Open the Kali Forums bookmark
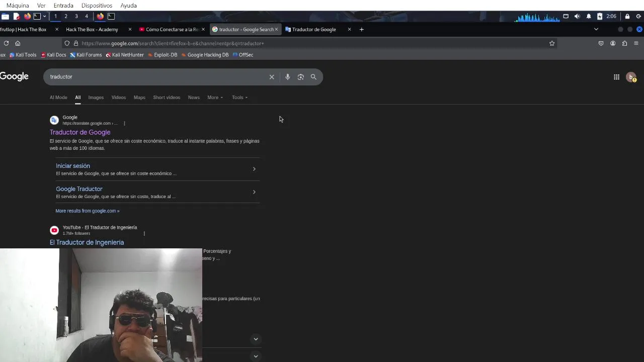 click(x=86, y=55)
